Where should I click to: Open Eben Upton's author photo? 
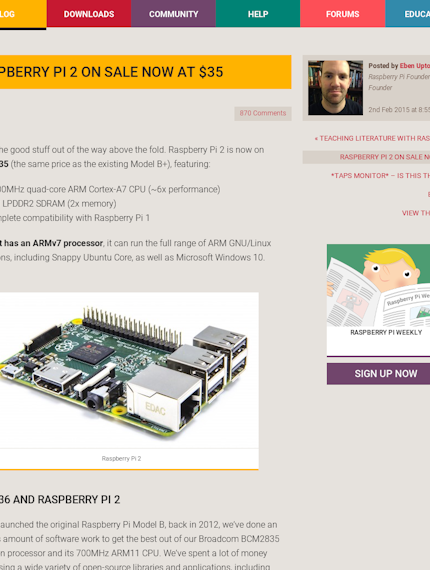click(335, 88)
